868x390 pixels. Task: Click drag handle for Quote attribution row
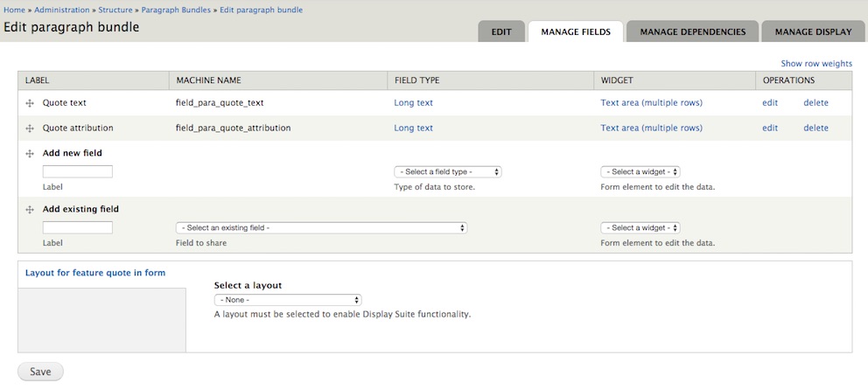coord(30,129)
